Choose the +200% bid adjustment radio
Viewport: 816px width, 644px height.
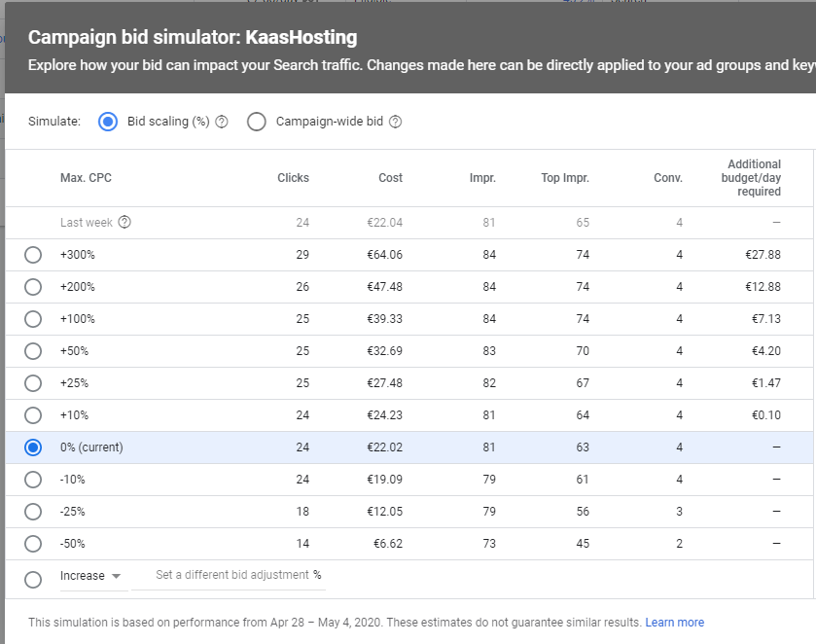coord(33,287)
